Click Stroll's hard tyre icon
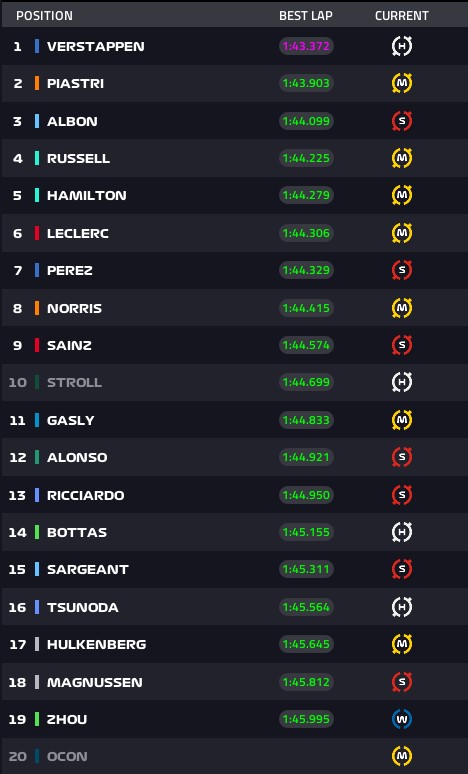This screenshot has height=774, width=468. tap(402, 382)
